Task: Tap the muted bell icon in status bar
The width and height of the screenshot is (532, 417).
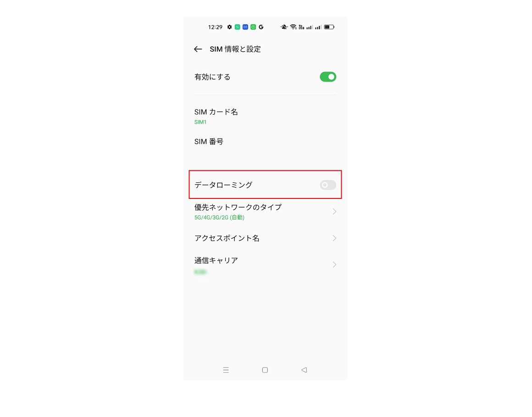Action: [x=284, y=27]
